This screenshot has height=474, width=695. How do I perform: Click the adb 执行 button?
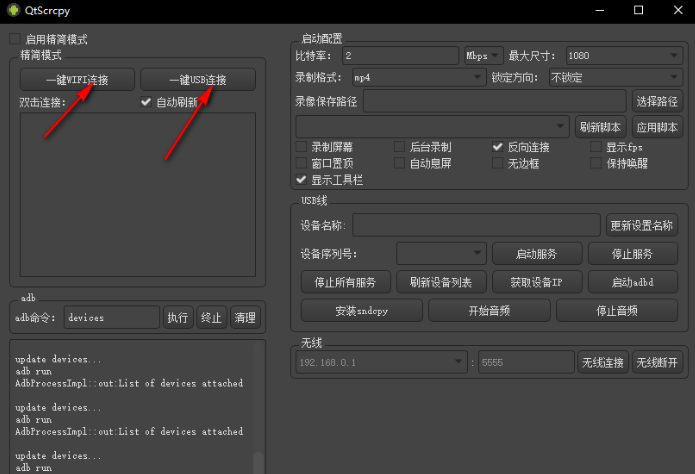(178, 317)
